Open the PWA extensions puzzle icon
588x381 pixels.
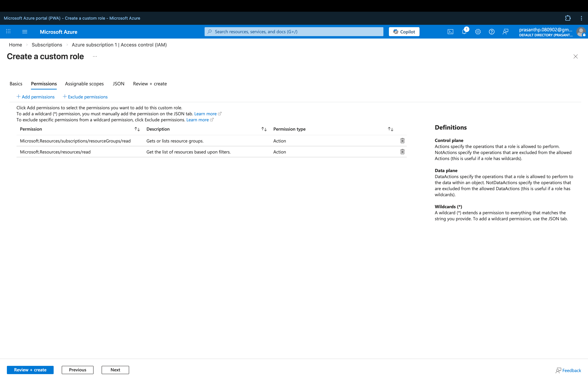click(568, 18)
